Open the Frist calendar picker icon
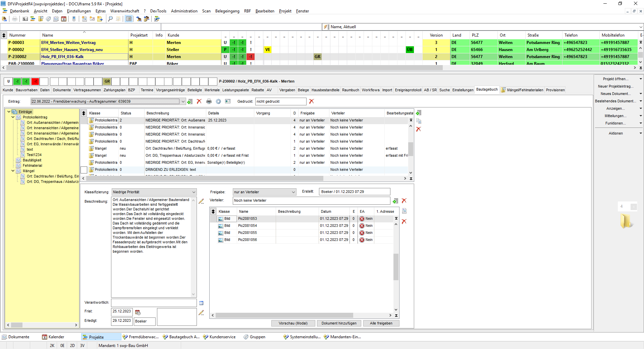The image size is (644, 349). point(138,312)
